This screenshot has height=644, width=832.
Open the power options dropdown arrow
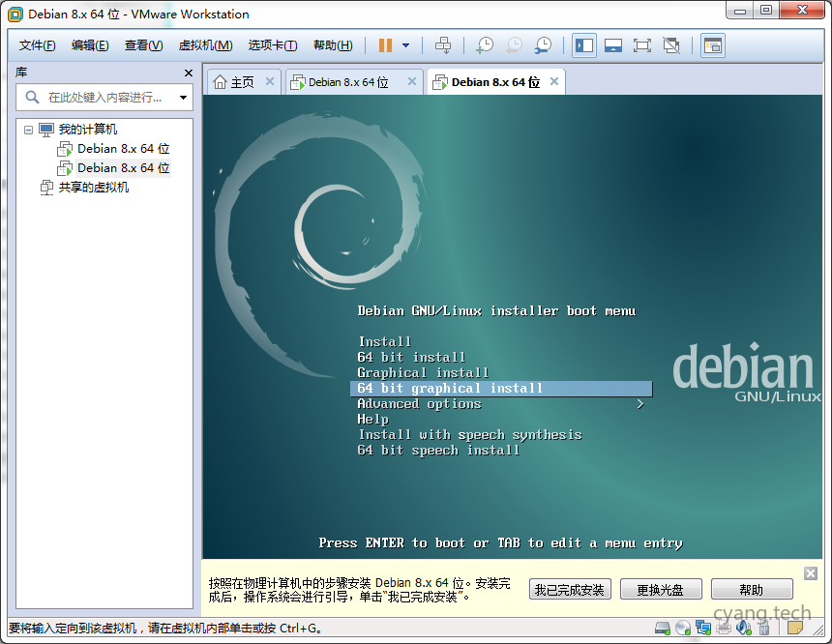405,45
